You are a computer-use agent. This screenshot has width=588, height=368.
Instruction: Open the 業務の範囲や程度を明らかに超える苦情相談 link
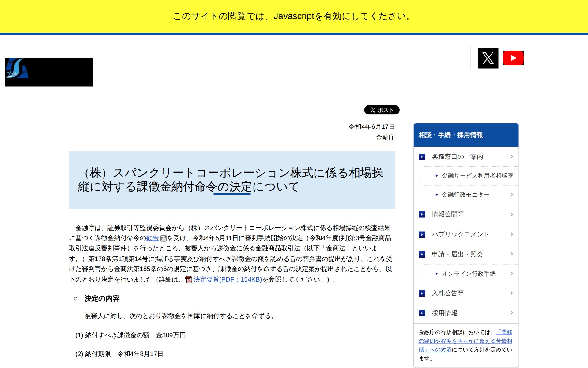point(465,341)
